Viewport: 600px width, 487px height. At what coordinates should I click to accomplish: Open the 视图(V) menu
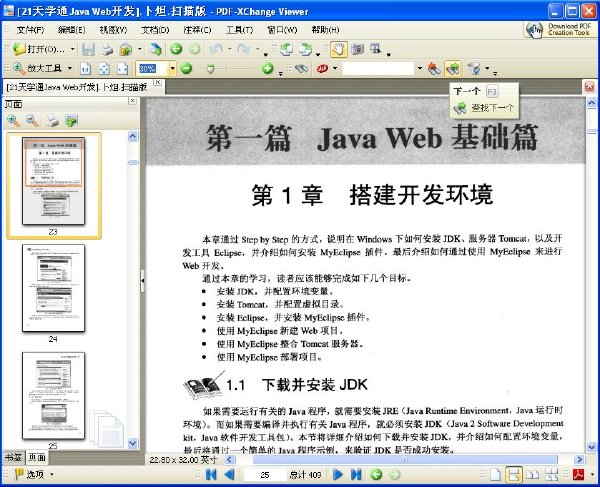click(113, 29)
